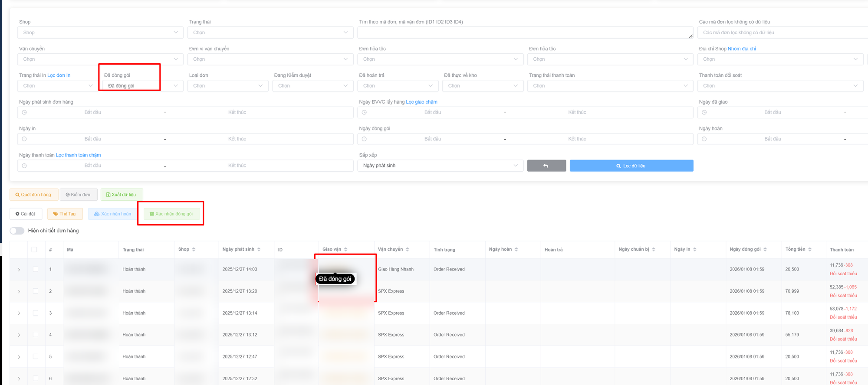Click the Quét đơn hàng button
This screenshot has width=868, height=385.
coord(34,195)
